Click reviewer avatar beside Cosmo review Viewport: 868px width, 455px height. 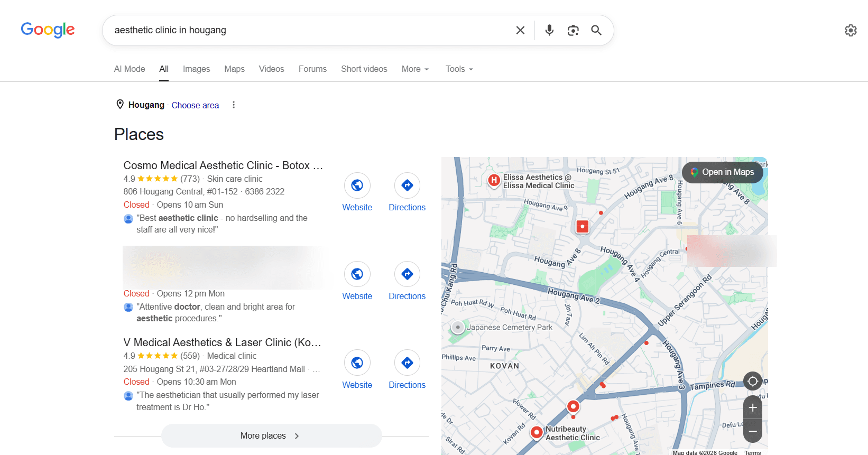tap(128, 218)
